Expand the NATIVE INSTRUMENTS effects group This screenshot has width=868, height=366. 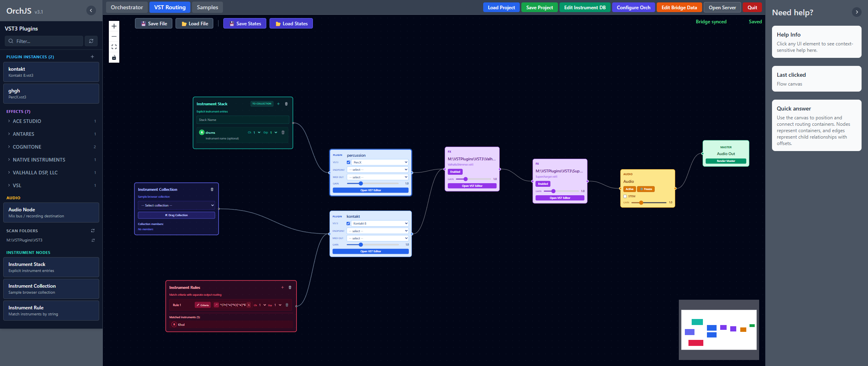tap(51, 159)
